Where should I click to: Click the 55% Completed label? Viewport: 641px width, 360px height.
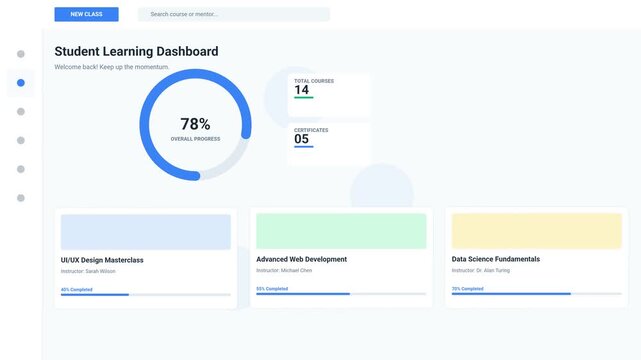[272, 289]
